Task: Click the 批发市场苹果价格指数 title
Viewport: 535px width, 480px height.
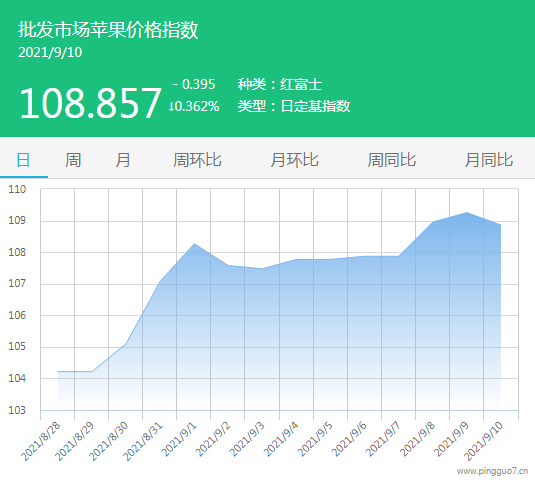Action: tap(108, 30)
